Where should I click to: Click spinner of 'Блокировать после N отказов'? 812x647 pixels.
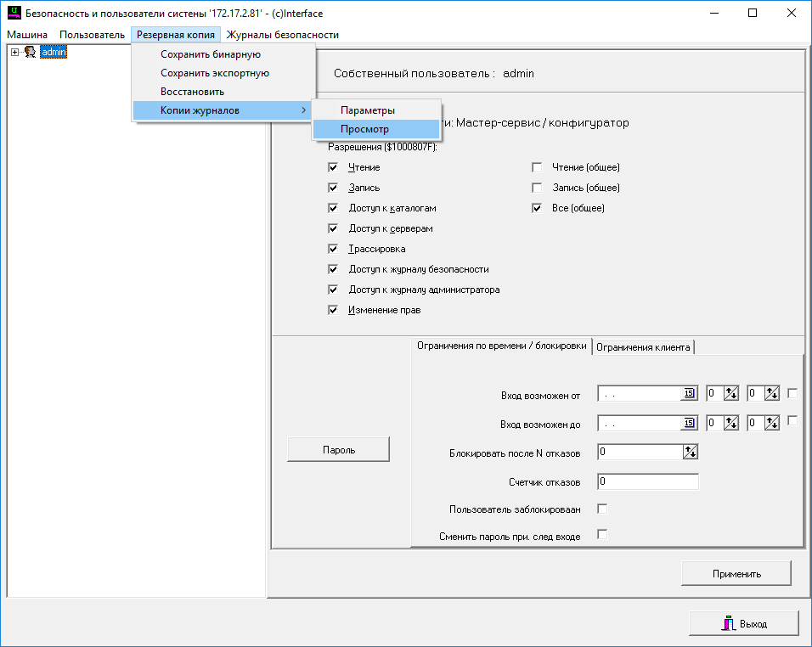691,453
